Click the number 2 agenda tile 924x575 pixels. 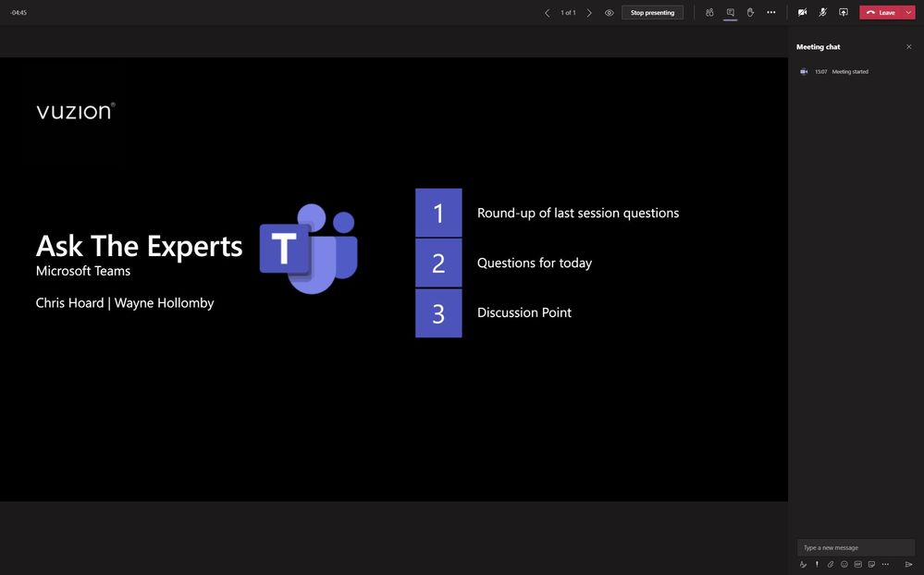coord(438,263)
